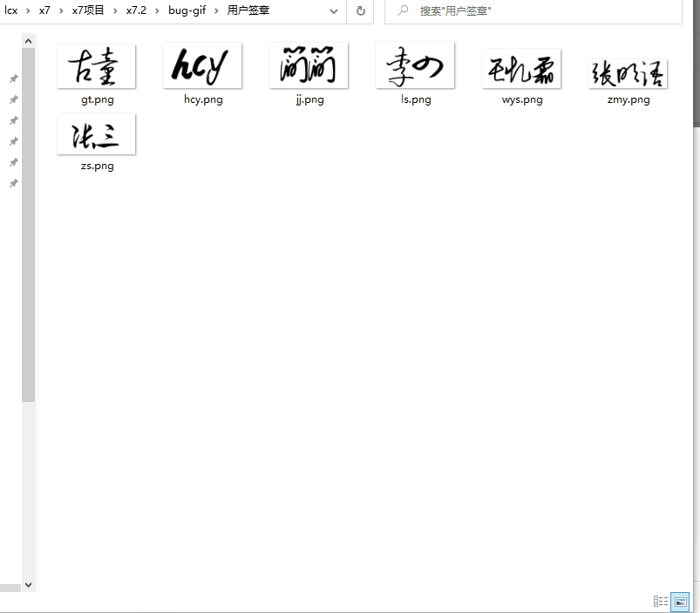The width and height of the screenshot is (700, 613).
Task: Click the wys.png file name label
Action: coord(522,99)
